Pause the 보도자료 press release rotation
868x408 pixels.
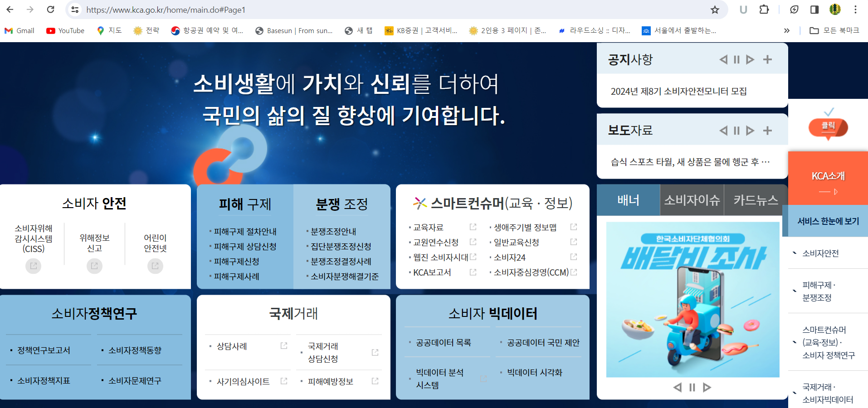point(736,130)
